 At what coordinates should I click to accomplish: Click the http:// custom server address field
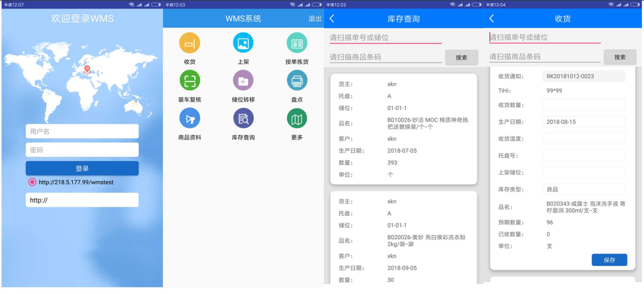click(x=82, y=200)
